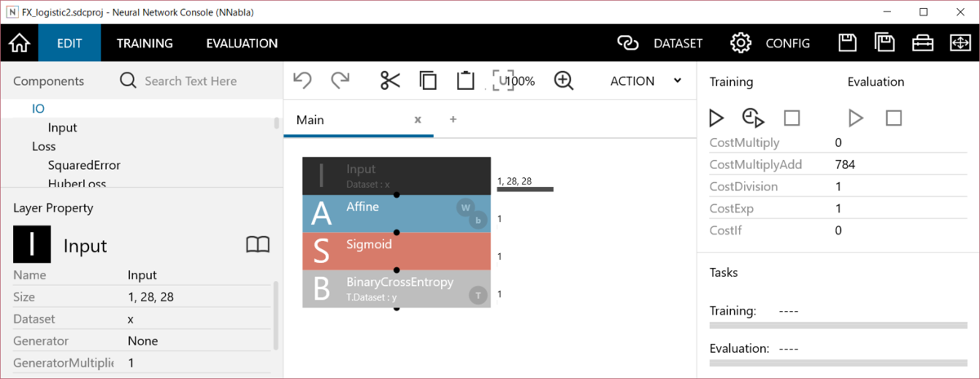Stop training with the square button
The image size is (980, 379).
click(791, 118)
